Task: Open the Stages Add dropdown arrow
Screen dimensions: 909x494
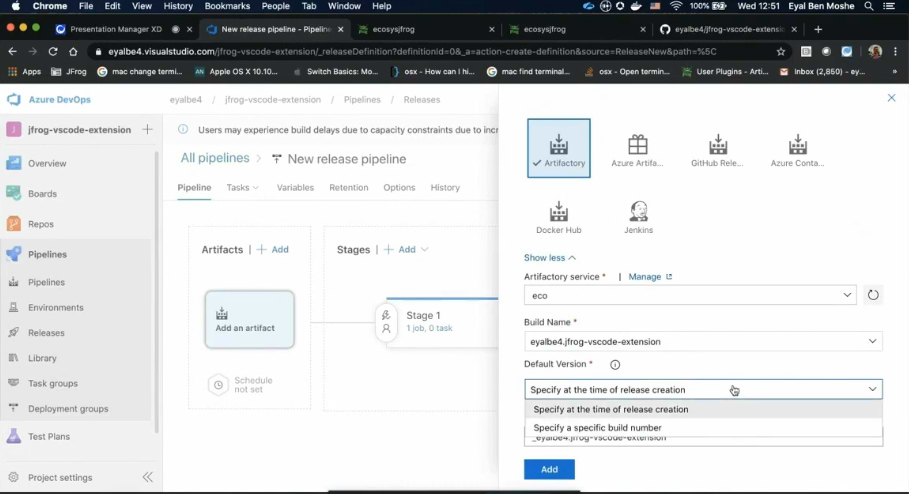Action: point(425,249)
